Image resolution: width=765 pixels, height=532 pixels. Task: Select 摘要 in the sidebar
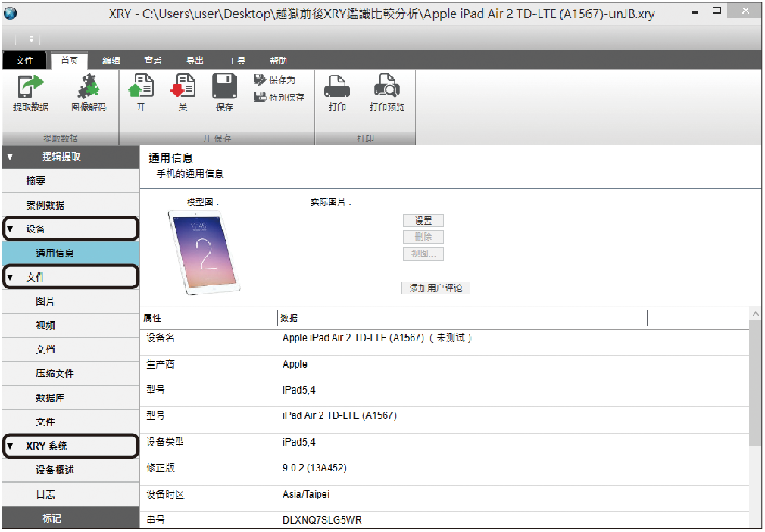(70, 181)
